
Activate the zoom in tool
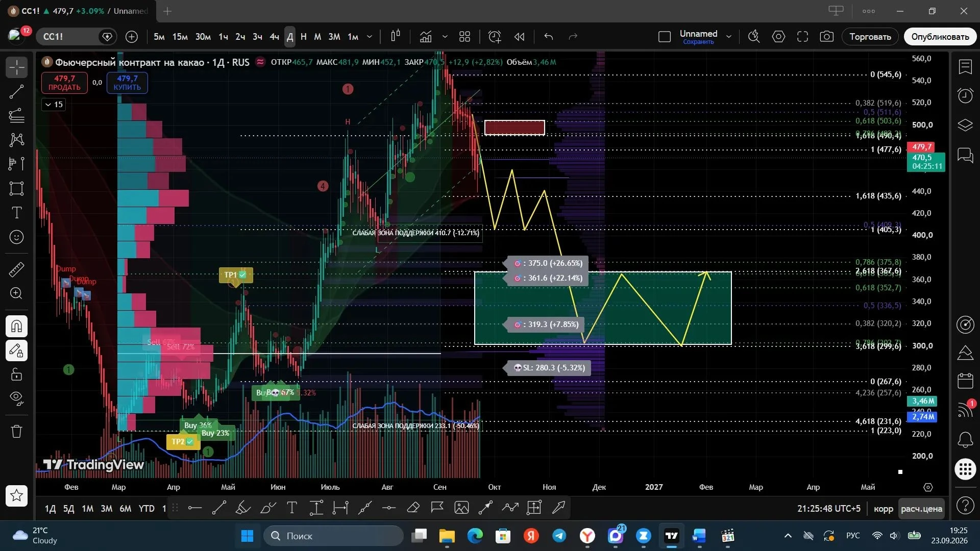(x=16, y=293)
